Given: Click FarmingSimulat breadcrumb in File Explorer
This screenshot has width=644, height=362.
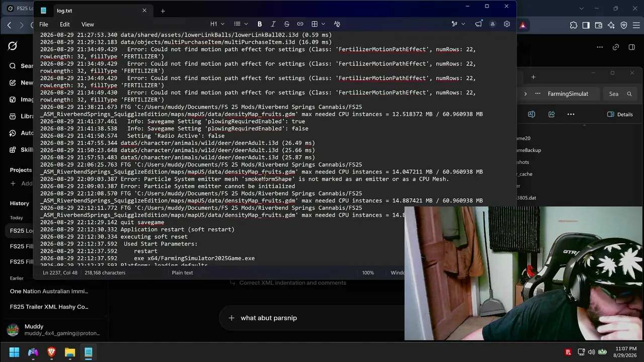Looking at the screenshot, I should (x=568, y=94).
